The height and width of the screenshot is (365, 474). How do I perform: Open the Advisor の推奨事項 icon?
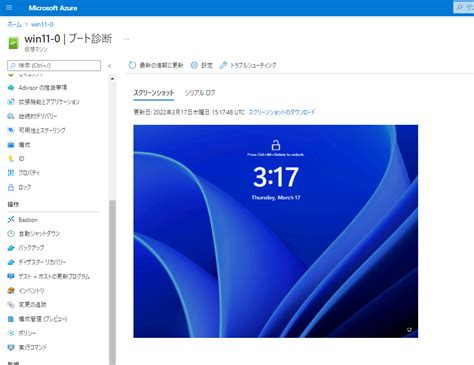pos(11,88)
